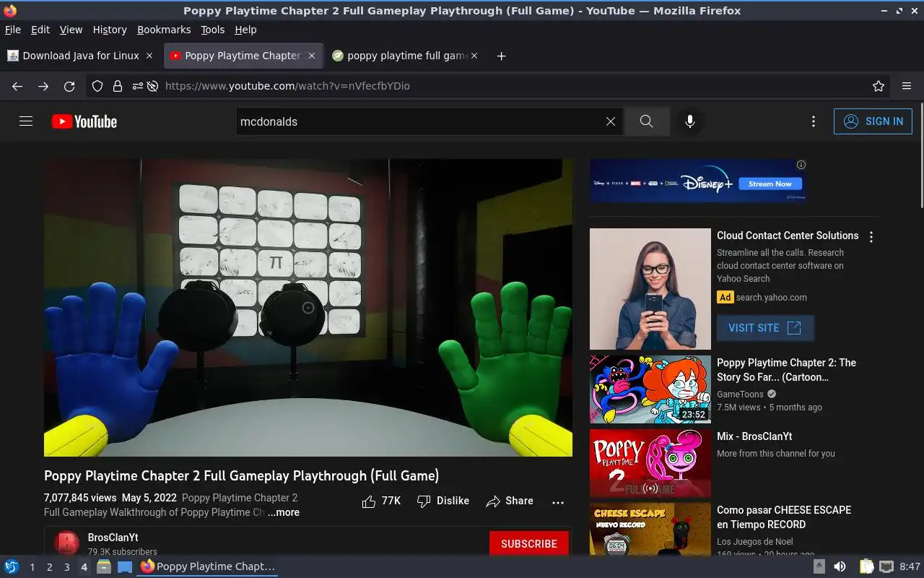
Task: Switch to the poppy playtime full game tab
Action: [x=406, y=56]
